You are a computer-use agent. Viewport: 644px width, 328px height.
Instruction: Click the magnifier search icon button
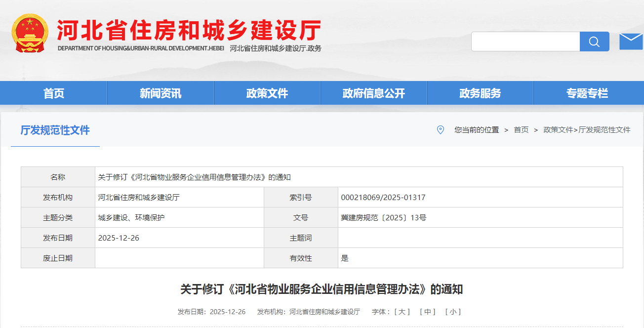[x=594, y=41]
